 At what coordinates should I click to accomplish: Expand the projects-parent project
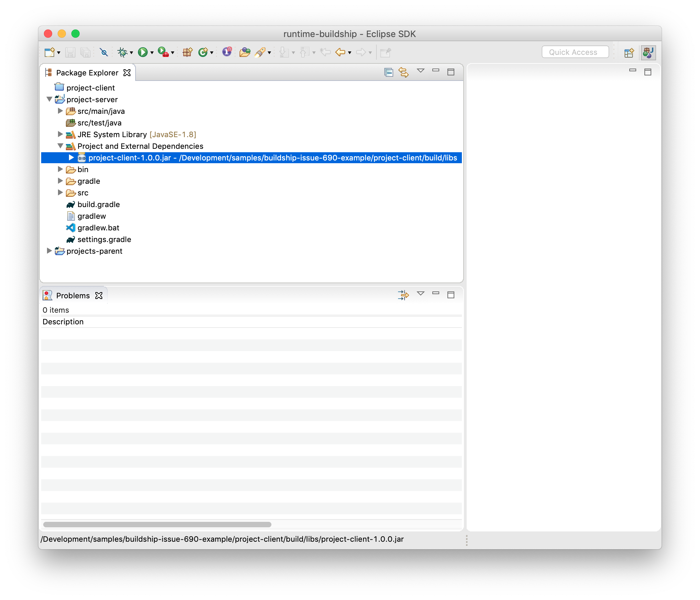[x=49, y=251]
